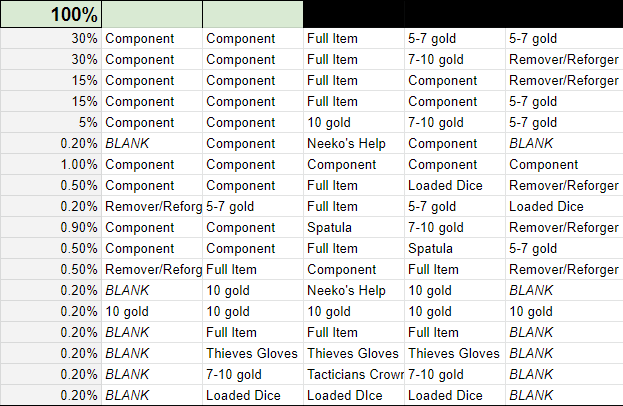This screenshot has width=623, height=406.
Task: Click the Spatula cell in the 0.90% row
Action: [354, 227]
